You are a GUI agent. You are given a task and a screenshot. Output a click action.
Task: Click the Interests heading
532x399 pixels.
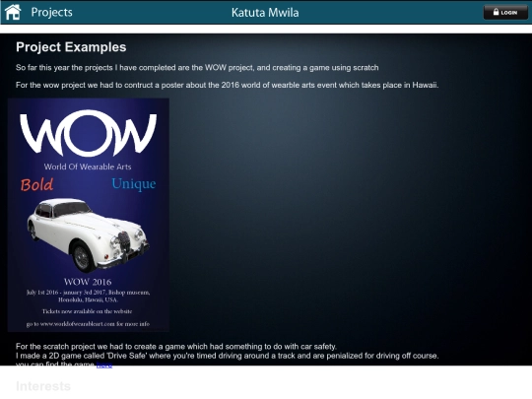[43, 386]
